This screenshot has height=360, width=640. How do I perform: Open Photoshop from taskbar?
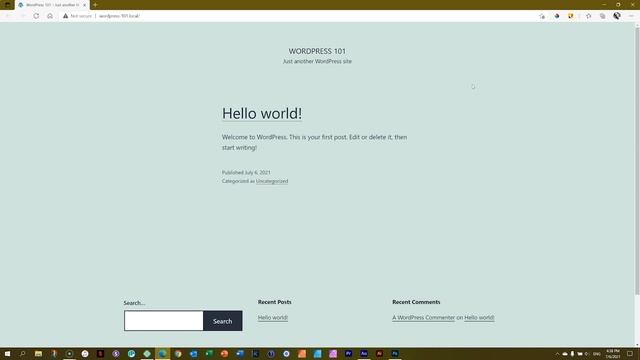pyautogui.click(x=395, y=353)
